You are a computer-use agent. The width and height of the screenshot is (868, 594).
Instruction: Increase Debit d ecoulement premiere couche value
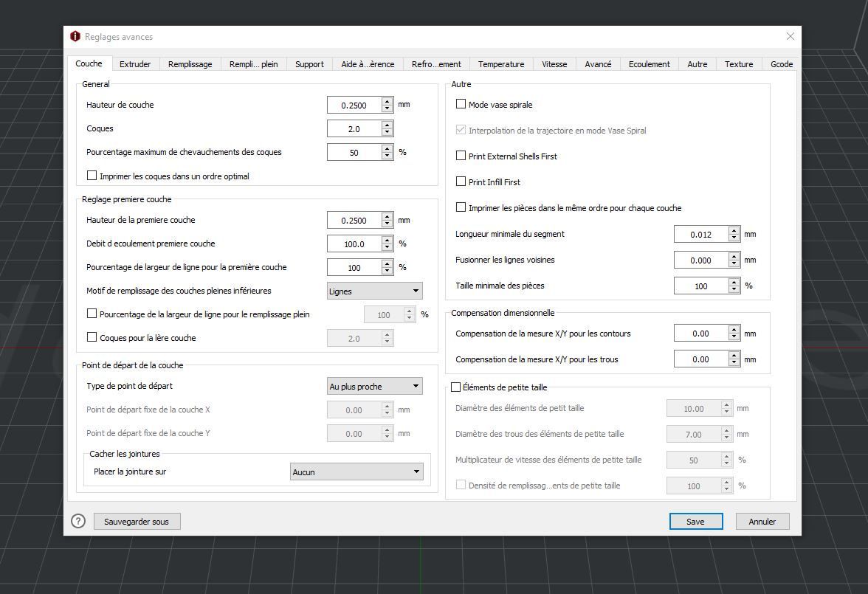coord(387,240)
